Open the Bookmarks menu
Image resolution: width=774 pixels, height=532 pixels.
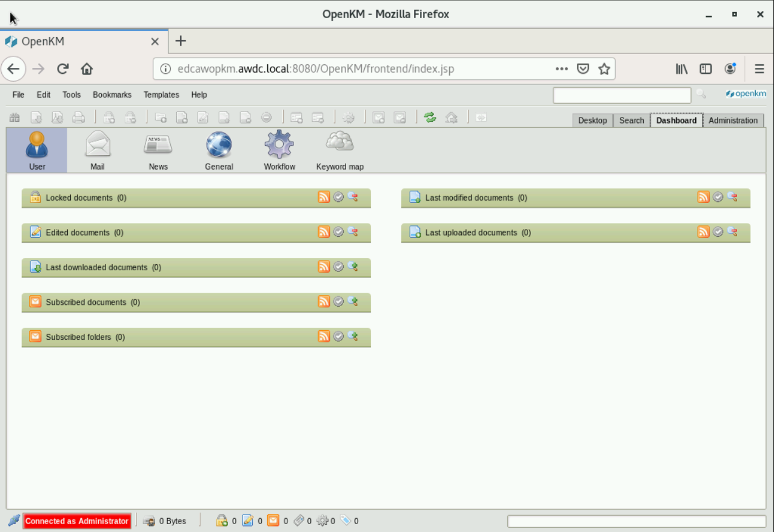112,95
